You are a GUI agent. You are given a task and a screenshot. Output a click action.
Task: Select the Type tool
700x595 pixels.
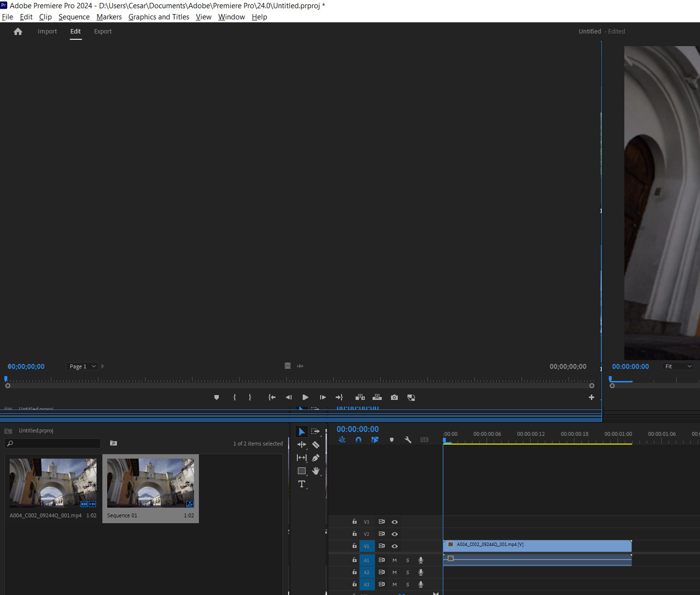coord(302,484)
